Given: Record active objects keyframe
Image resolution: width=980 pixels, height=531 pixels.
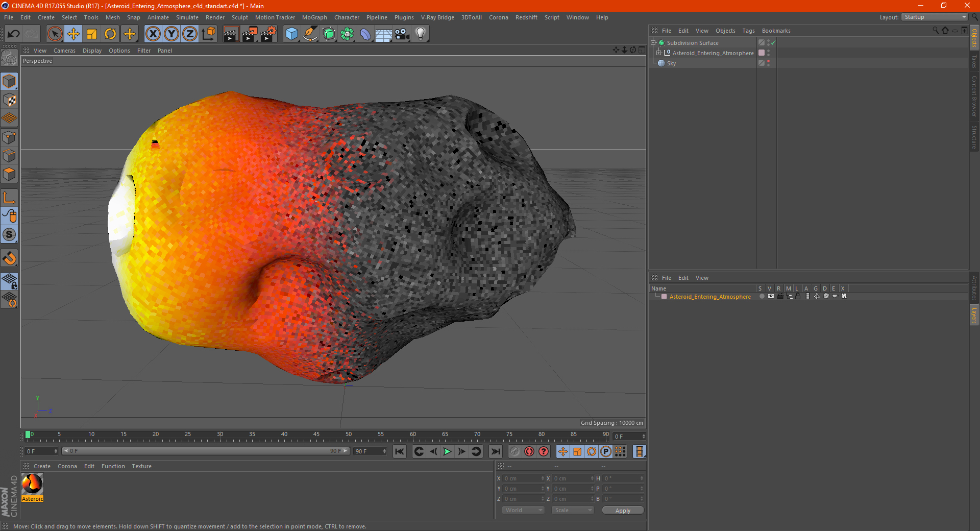Looking at the screenshot, I should pos(515,451).
